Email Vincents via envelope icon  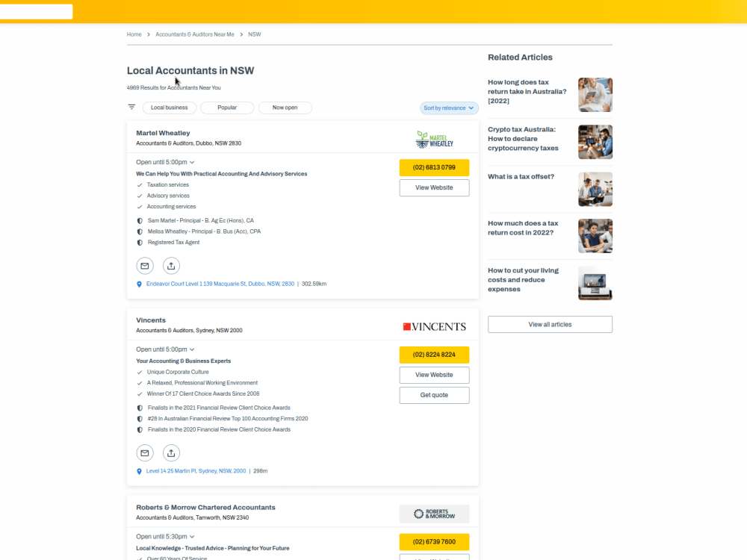[x=145, y=453]
